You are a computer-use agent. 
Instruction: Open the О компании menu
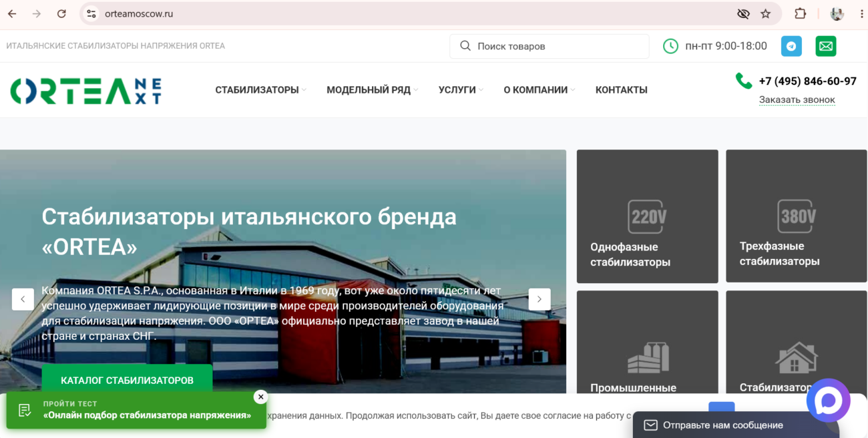pos(535,89)
